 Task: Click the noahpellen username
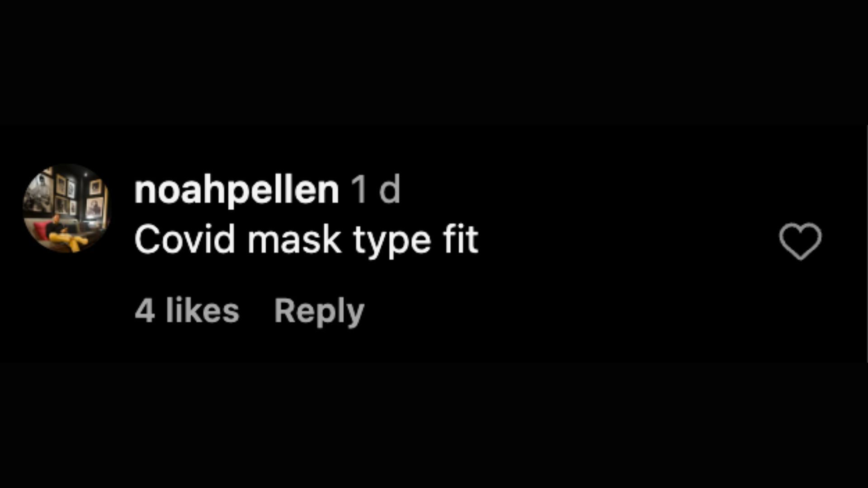click(236, 190)
